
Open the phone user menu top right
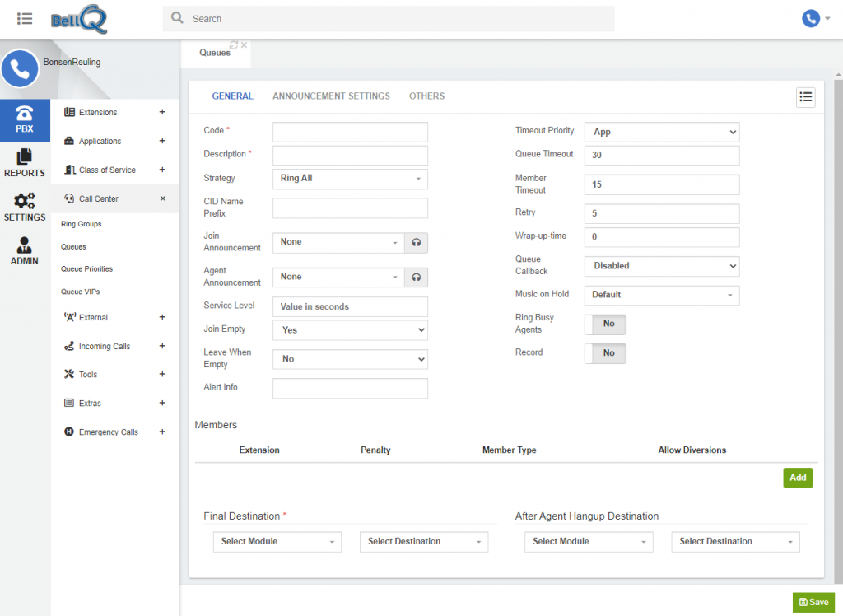[815, 18]
